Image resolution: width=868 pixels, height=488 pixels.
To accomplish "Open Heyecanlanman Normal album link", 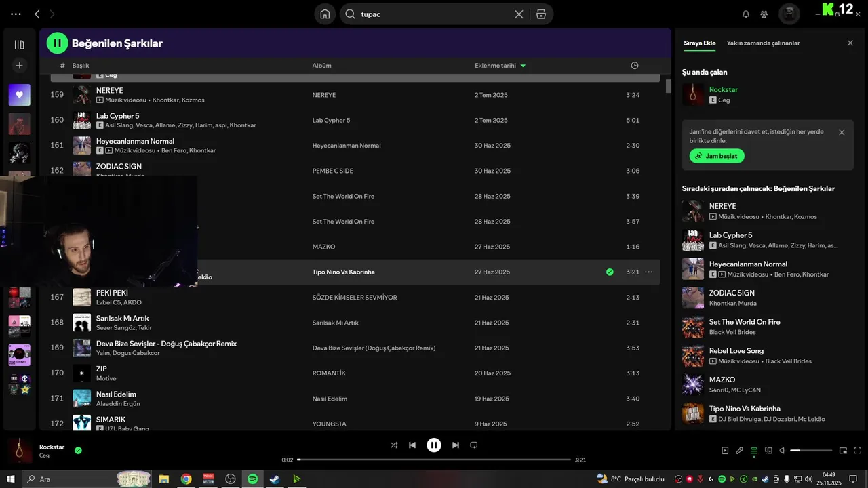I will point(346,146).
